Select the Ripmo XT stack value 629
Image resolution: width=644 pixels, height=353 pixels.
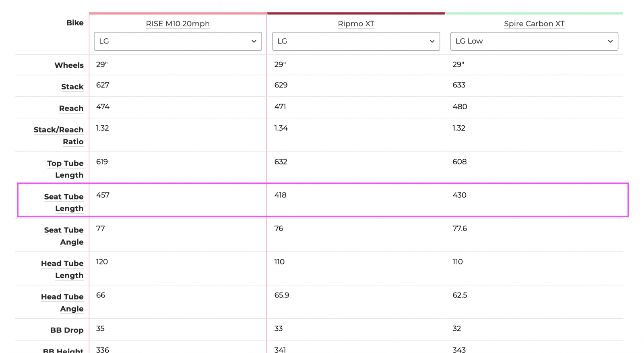pos(281,85)
